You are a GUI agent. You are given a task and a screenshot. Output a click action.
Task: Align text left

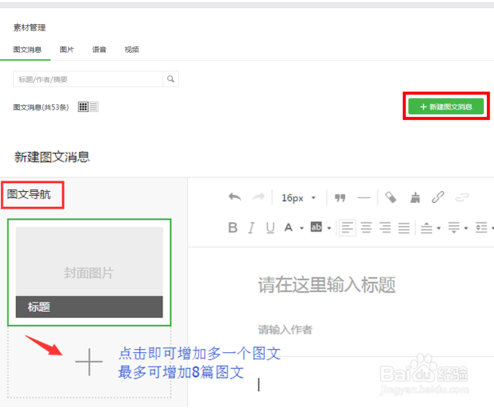[347, 228]
